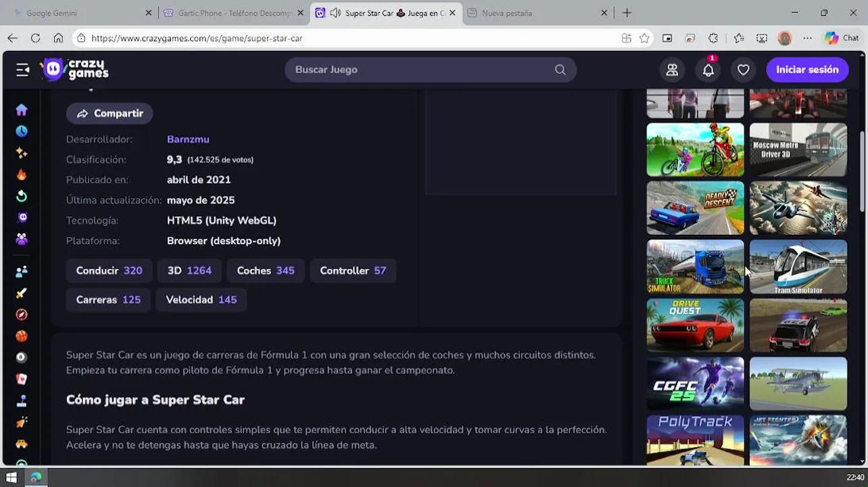Reload the page with refresh button
This screenshot has height=487, width=868.
click(35, 39)
